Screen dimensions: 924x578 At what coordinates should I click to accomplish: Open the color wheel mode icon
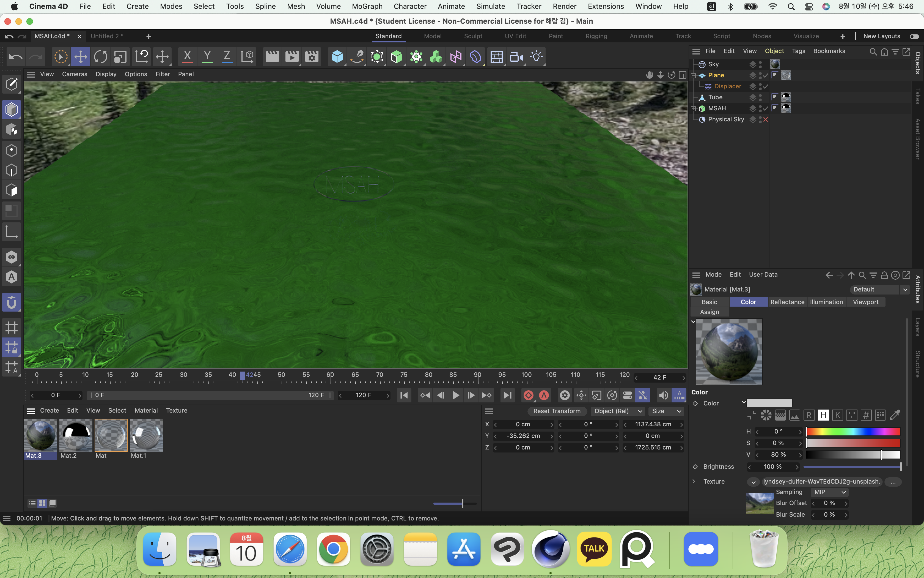766,415
